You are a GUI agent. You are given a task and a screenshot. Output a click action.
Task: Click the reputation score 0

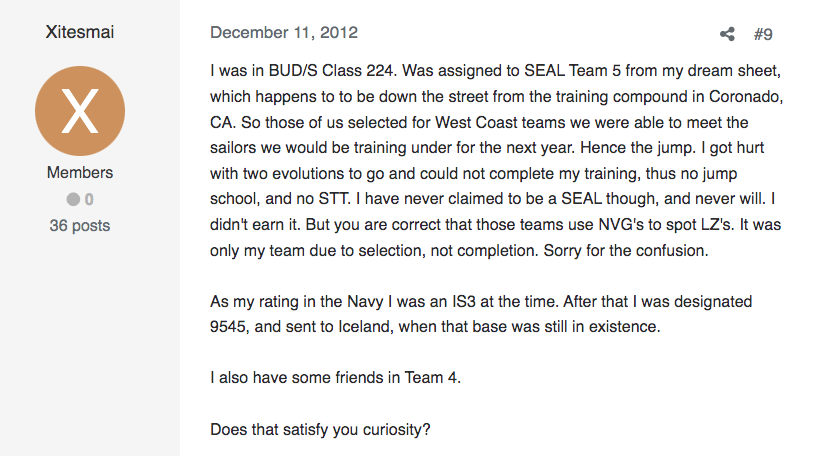coord(89,199)
